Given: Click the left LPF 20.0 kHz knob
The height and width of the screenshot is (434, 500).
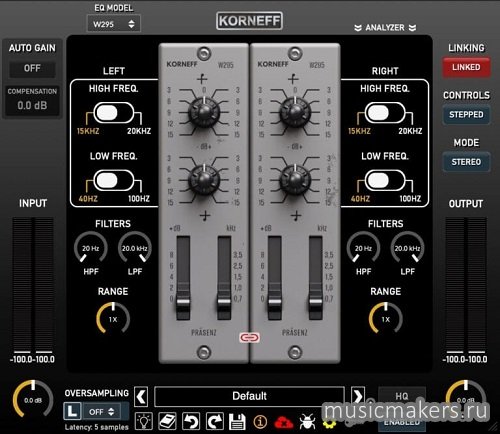Looking at the screenshot, I should (x=135, y=248).
